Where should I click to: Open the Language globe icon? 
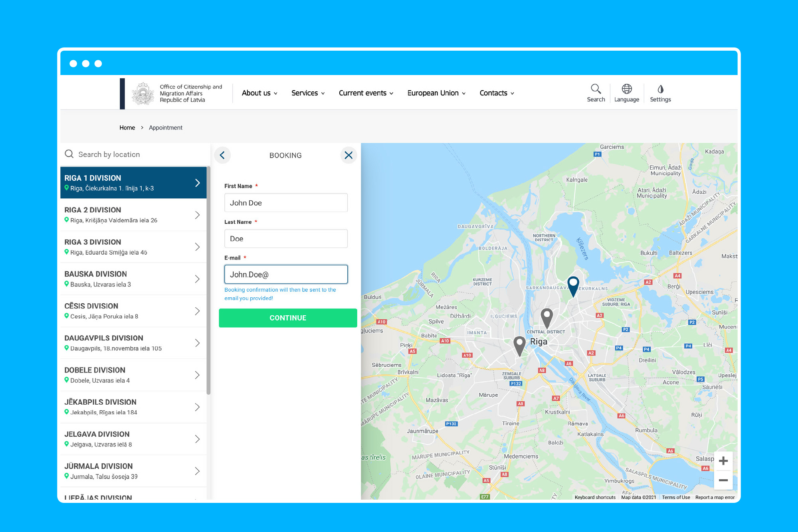[626, 89]
